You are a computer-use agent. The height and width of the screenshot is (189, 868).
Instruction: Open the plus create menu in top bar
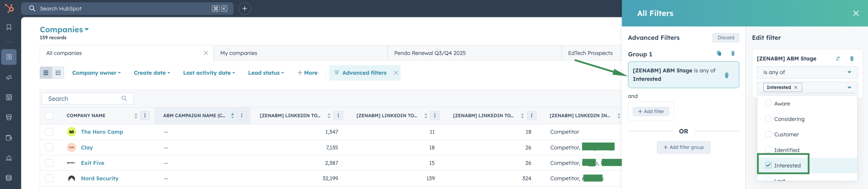[244, 8]
